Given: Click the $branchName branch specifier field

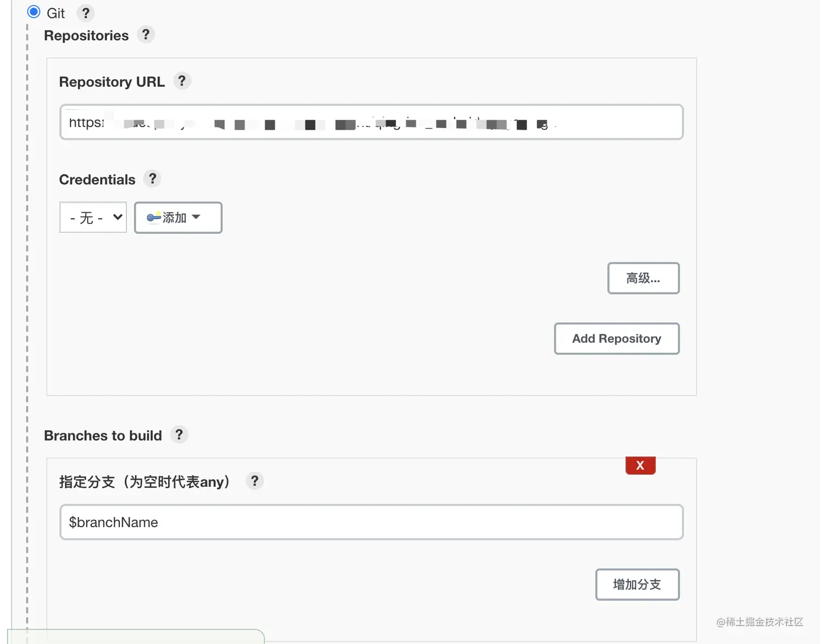Looking at the screenshot, I should [x=371, y=522].
